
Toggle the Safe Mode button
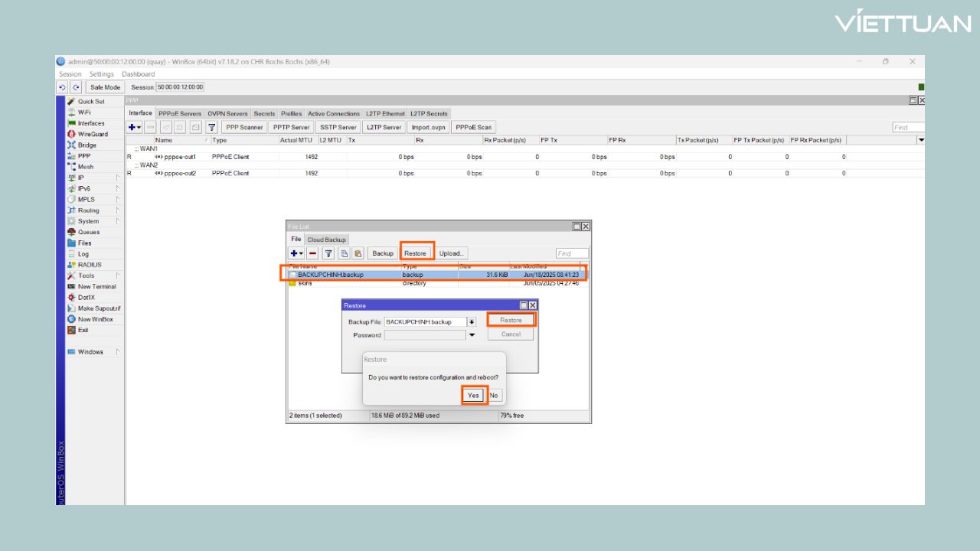pos(106,87)
